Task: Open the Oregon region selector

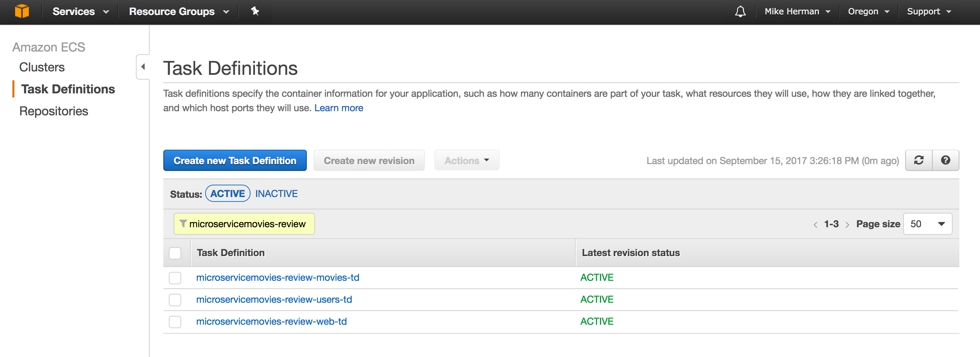Action: (868, 11)
